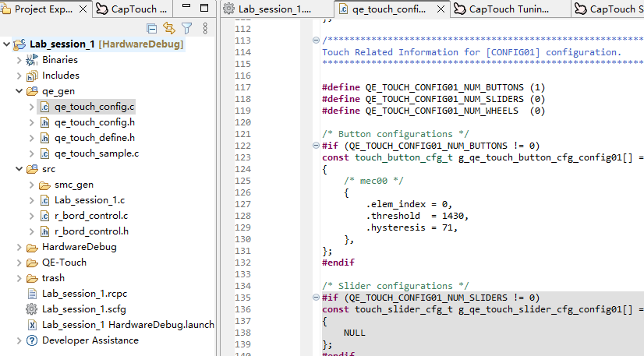Collapse the src folder

19,169
